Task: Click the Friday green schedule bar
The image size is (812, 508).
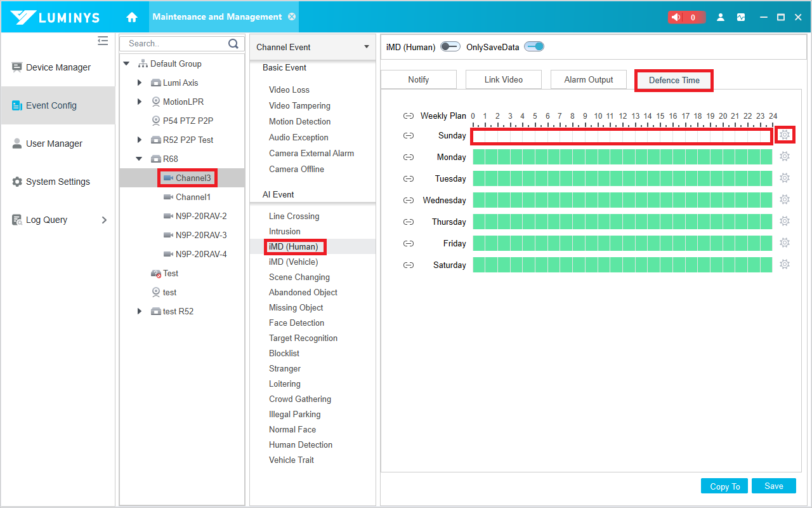Action: (622, 243)
